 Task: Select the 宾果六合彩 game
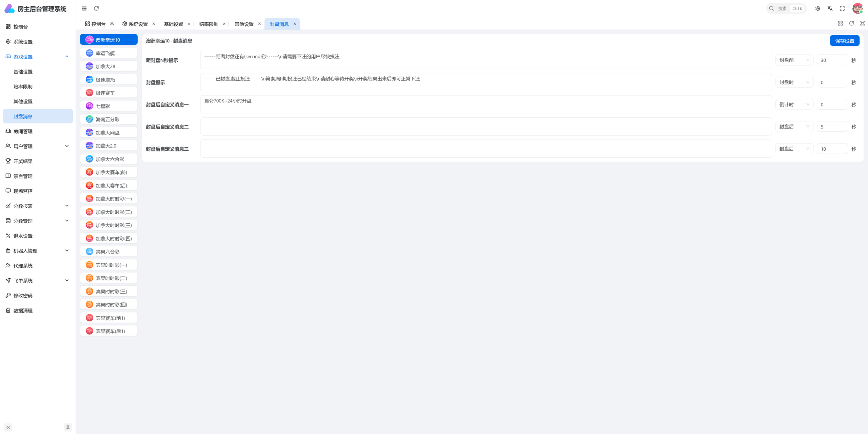tap(109, 252)
